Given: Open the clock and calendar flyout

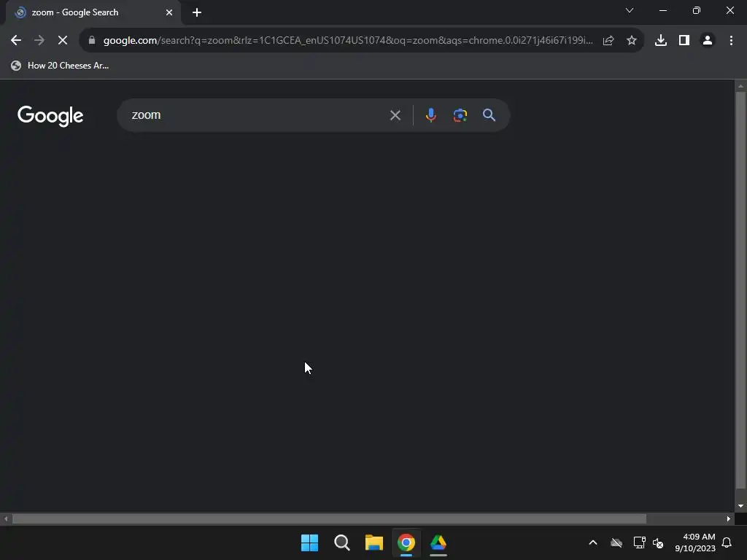Looking at the screenshot, I should pos(695,542).
